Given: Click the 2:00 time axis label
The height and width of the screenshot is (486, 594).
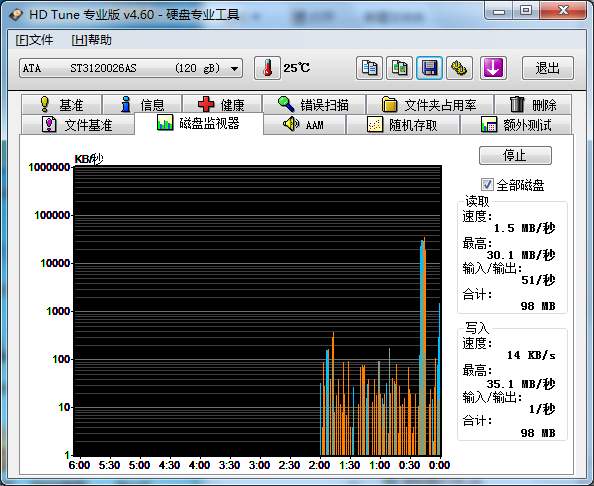Looking at the screenshot, I should (319, 465).
